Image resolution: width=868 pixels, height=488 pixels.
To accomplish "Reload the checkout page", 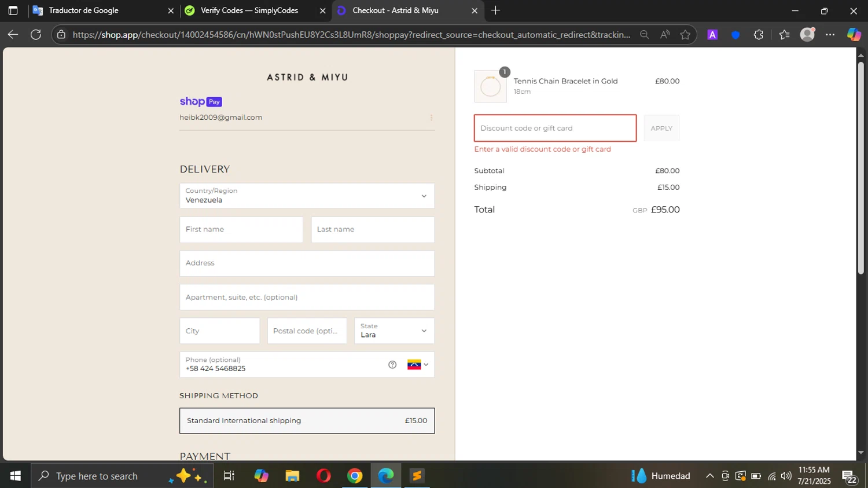I will (36, 35).
